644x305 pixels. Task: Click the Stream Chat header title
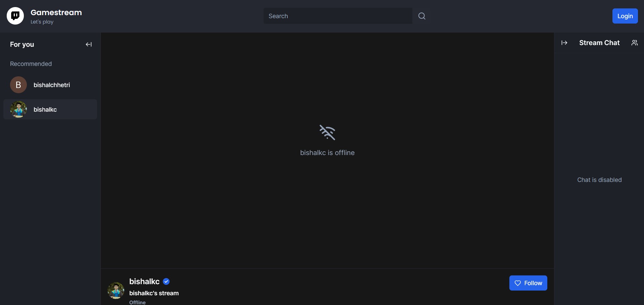(599, 43)
